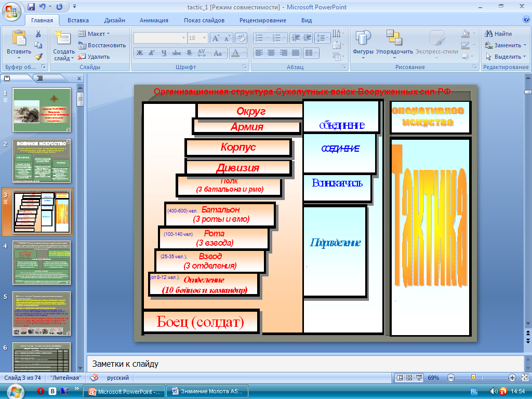The width and height of the screenshot is (532, 399).
Task: Open PowerPoint help question mark
Action: pos(526,19)
